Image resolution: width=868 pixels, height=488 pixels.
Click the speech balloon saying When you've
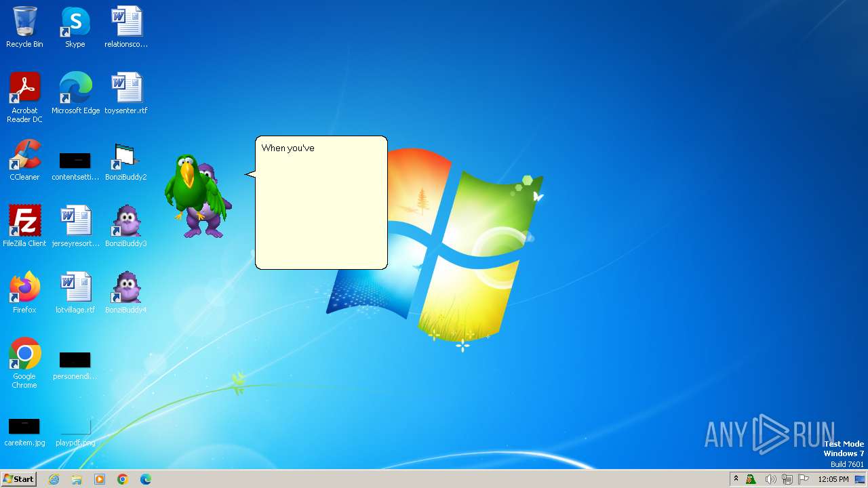321,203
